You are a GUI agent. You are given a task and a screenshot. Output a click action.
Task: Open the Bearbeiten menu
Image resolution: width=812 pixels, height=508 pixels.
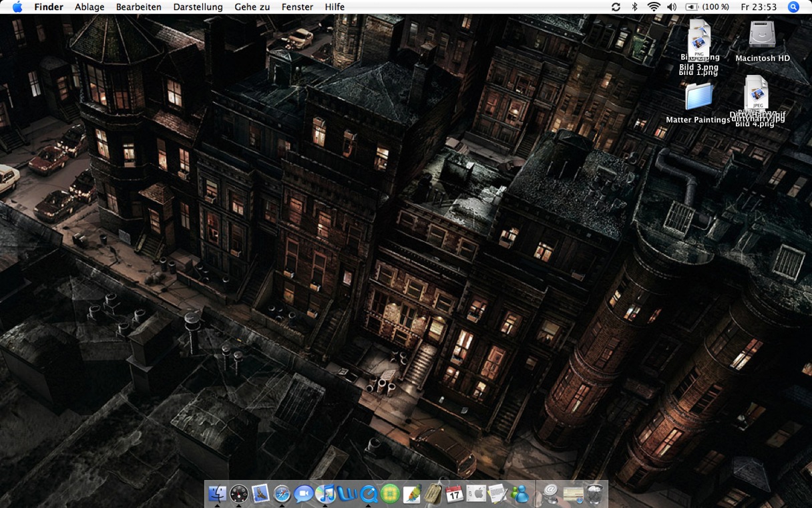(x=139, y=7)
